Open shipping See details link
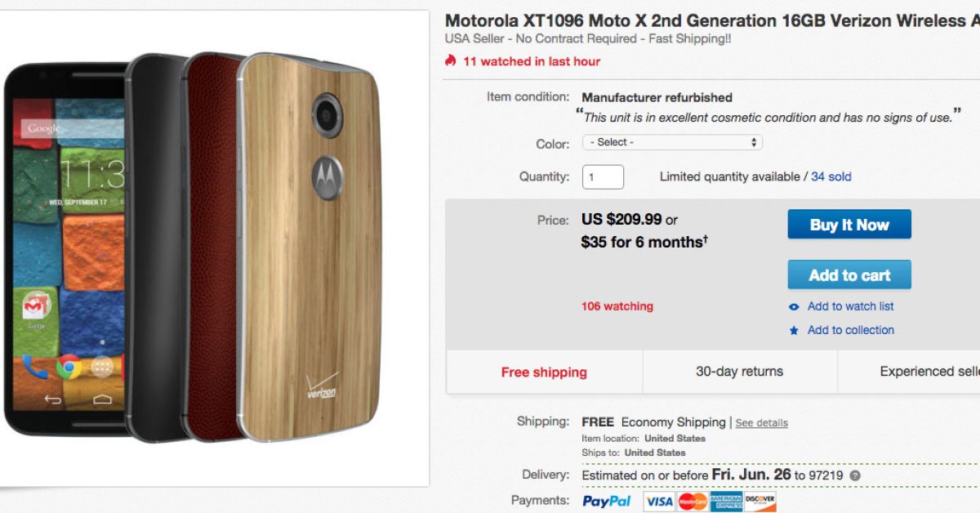This screenshot has width=980, height=513. [x=761, y=423]
